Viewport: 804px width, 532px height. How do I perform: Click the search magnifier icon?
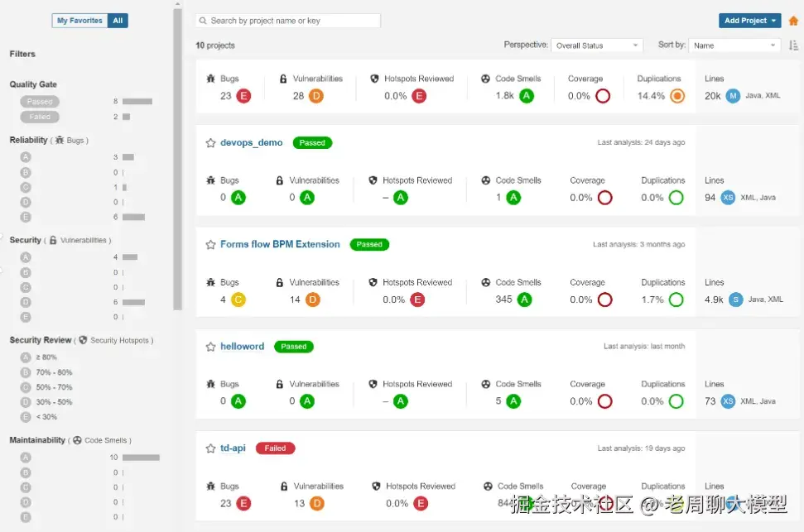[x=203, y=21]
